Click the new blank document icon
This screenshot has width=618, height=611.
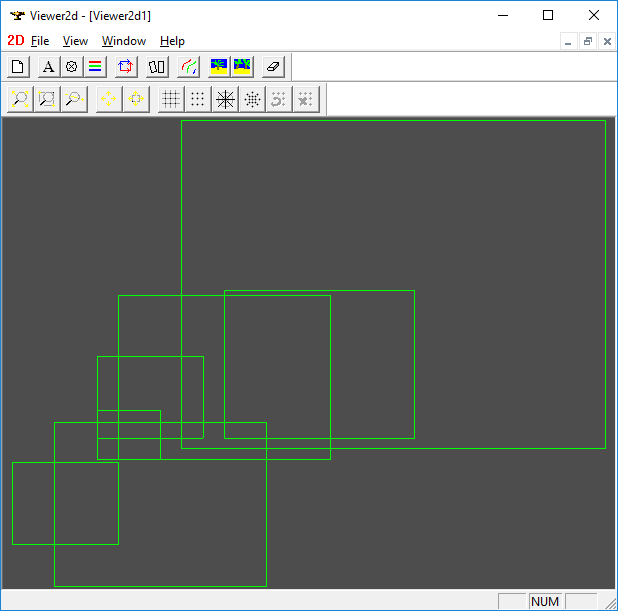pyautogui.click(x=18, y=67)
